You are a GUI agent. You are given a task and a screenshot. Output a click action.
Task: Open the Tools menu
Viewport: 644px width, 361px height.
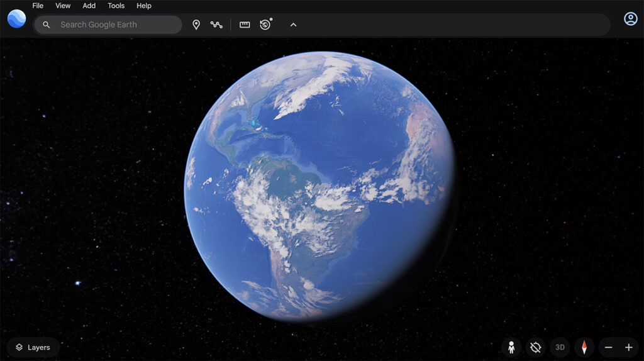116,6
